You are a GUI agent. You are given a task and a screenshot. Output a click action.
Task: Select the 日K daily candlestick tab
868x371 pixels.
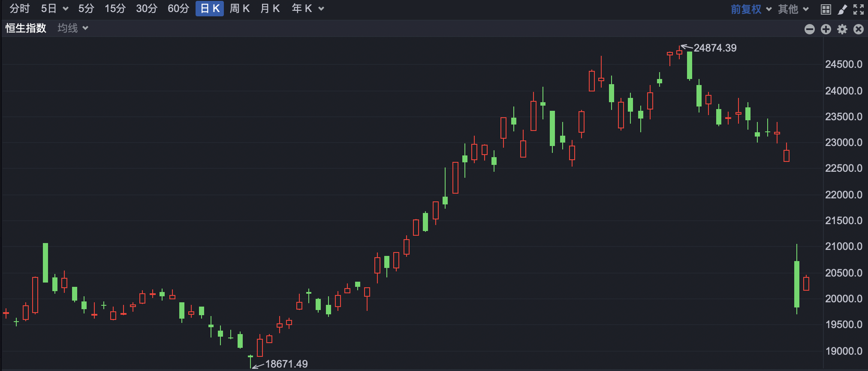point(210,9)
